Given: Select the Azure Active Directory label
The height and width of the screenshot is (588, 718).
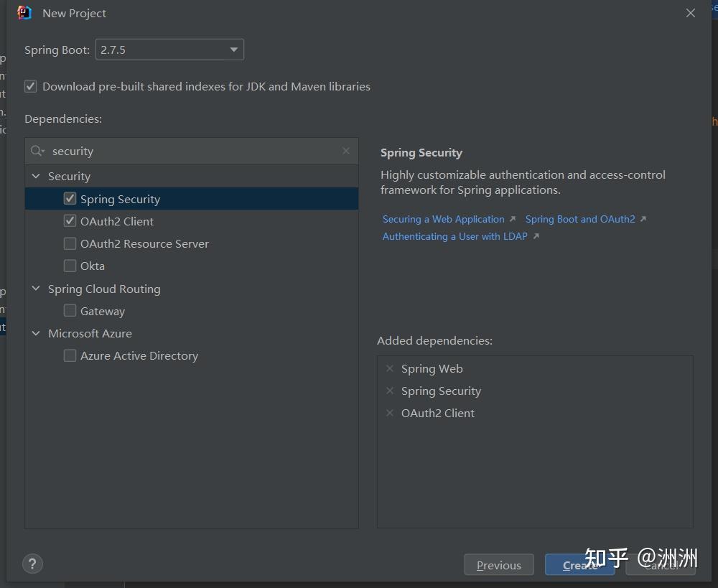Looking at the screenshot, I should [139, 356].
